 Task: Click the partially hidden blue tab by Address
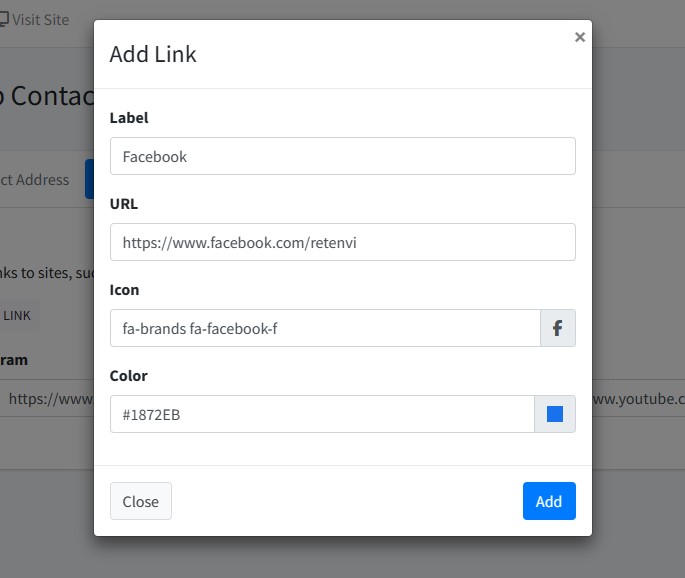pyautogui.click(x=89, y=180)
